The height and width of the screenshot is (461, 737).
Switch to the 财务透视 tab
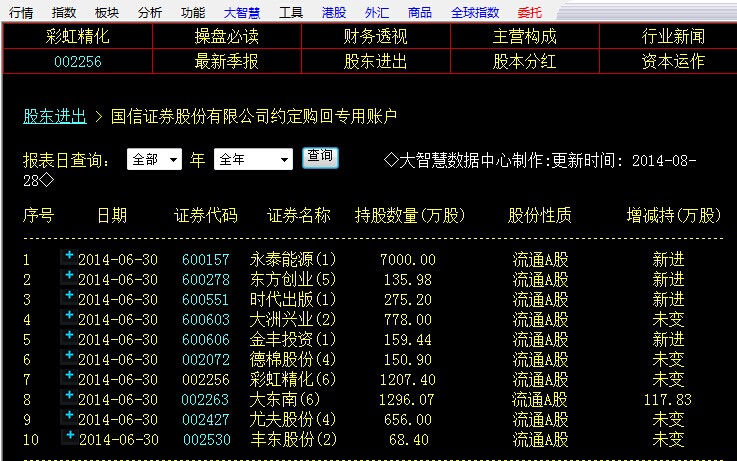[376, 36]
